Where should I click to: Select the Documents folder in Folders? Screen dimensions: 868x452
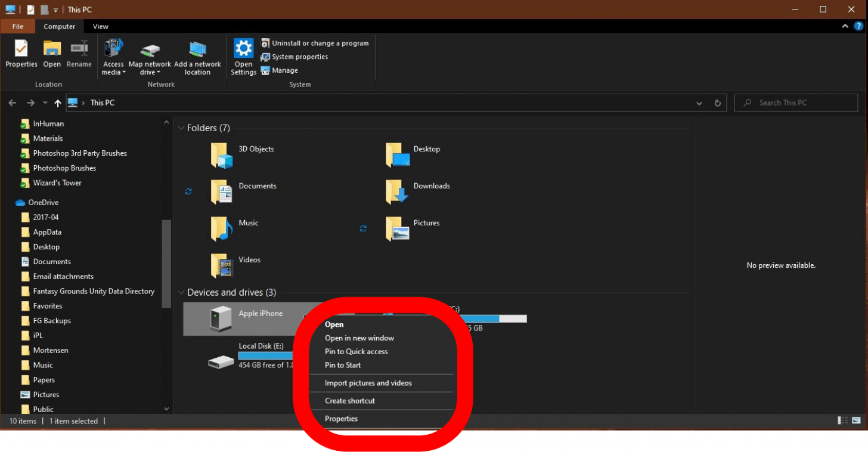pos(244,192)
